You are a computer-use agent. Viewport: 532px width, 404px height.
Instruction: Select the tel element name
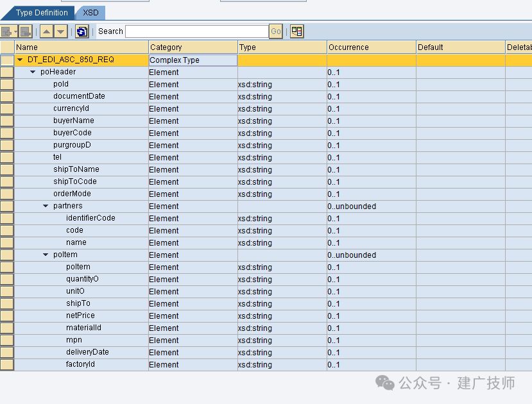pos(57,157)
